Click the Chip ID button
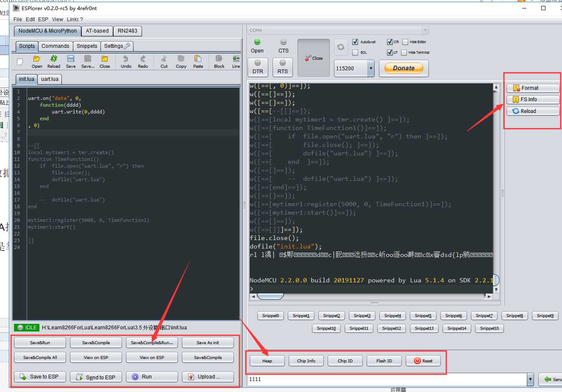Image resolution: width=562 pixels, height=392 pixels. click(x=345, y=361)
